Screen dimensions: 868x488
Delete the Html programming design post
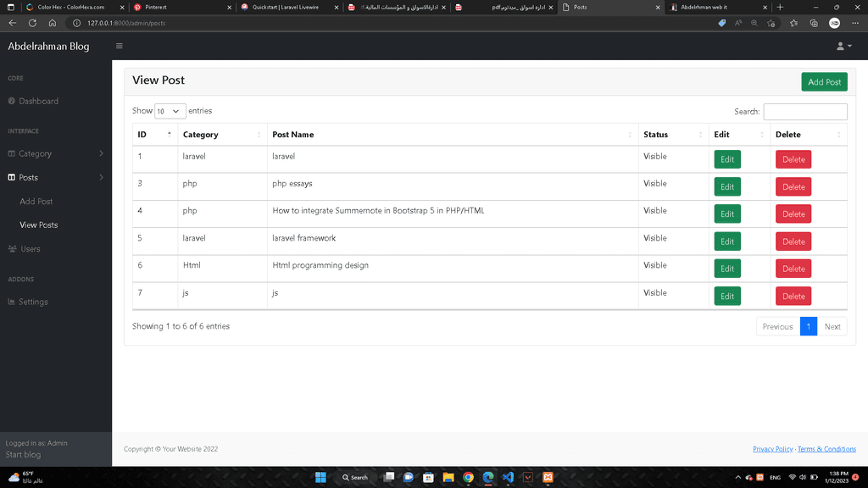coord(793,269)
